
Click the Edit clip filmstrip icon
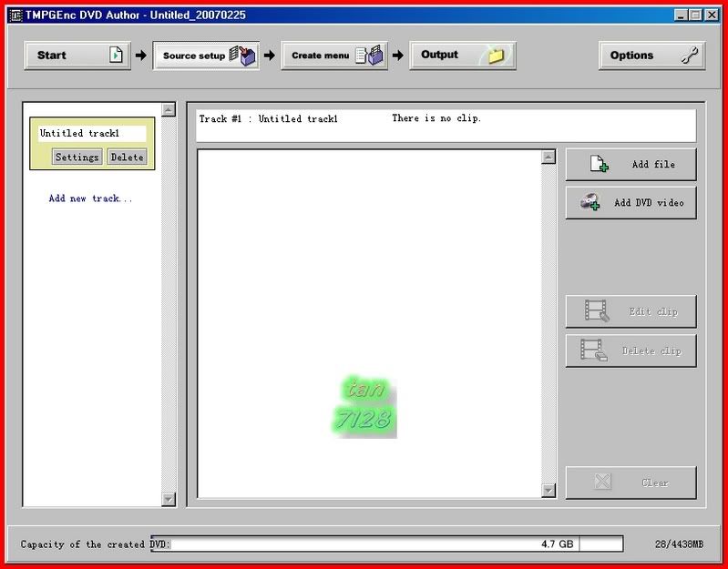pyautogui.click(x=597, y=310)
